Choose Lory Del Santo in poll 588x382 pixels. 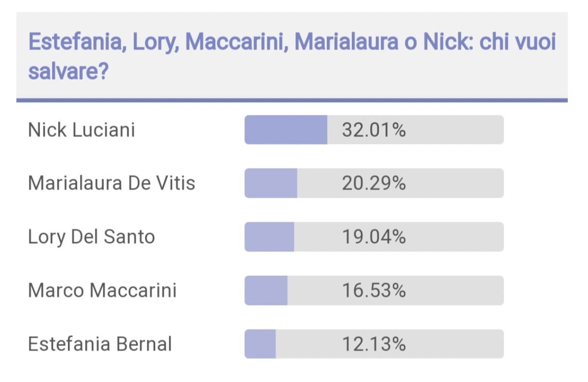point(92,237)
